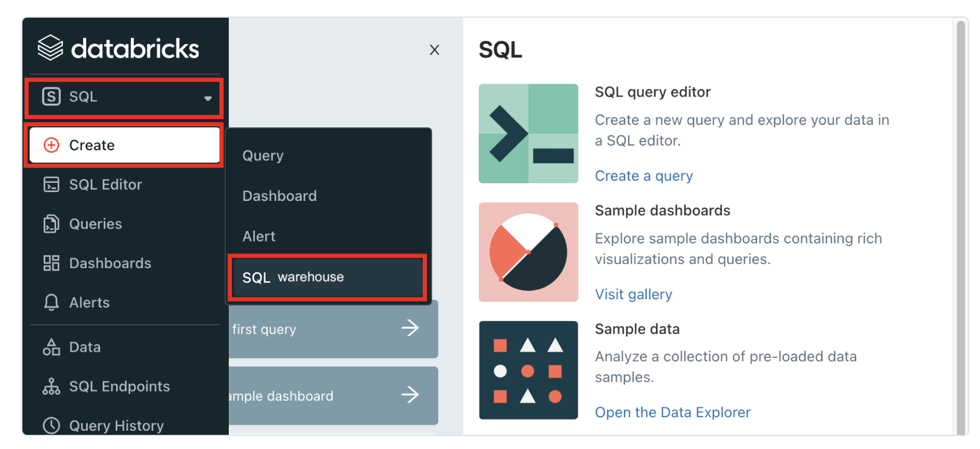Click the Create plus icon
The image size is (980, 449).
click(x=52, y=145)
